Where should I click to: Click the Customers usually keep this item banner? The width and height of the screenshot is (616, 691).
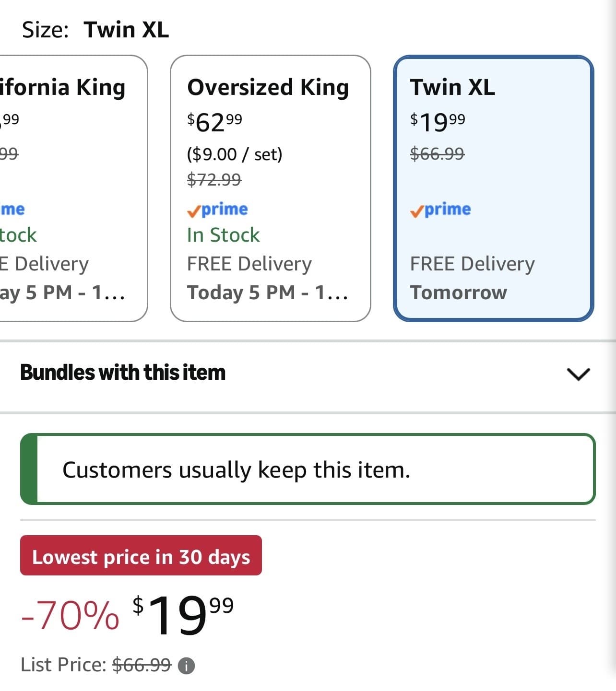point(308,469)
